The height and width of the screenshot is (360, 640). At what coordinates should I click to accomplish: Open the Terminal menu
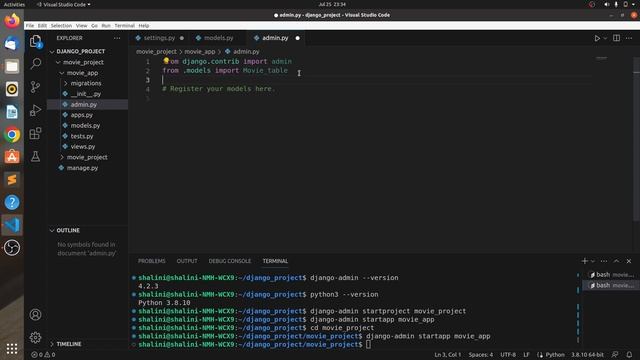pos(124,26)
